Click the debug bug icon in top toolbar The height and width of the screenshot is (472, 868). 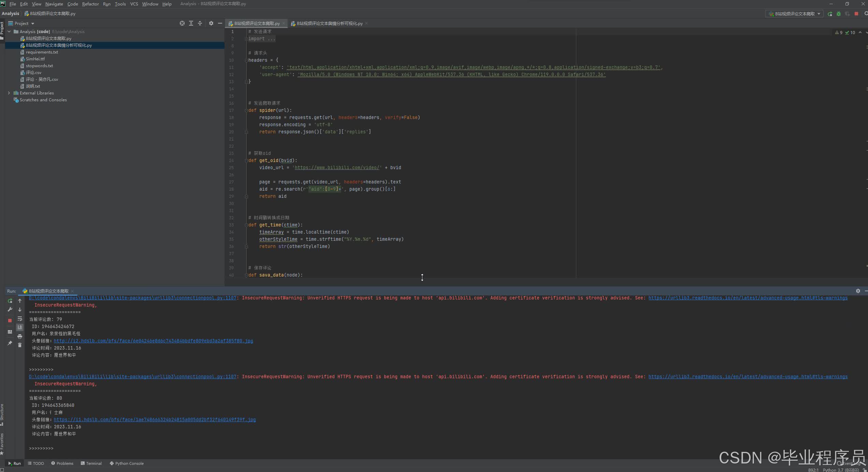pos(839,14)
